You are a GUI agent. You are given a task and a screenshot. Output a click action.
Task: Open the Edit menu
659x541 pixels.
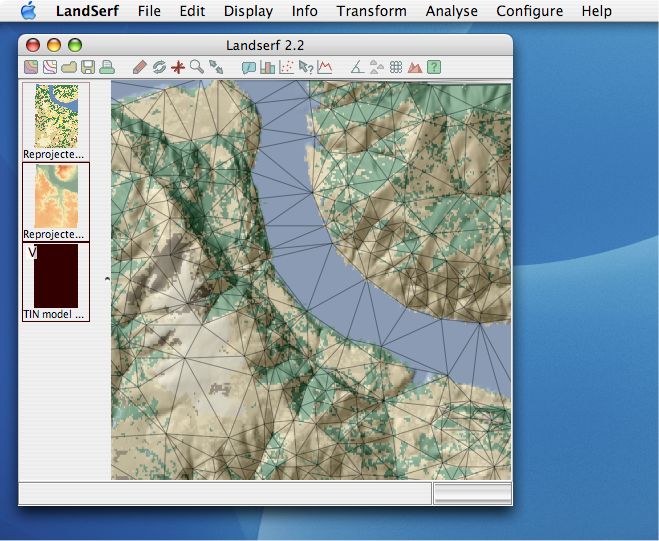192,11
